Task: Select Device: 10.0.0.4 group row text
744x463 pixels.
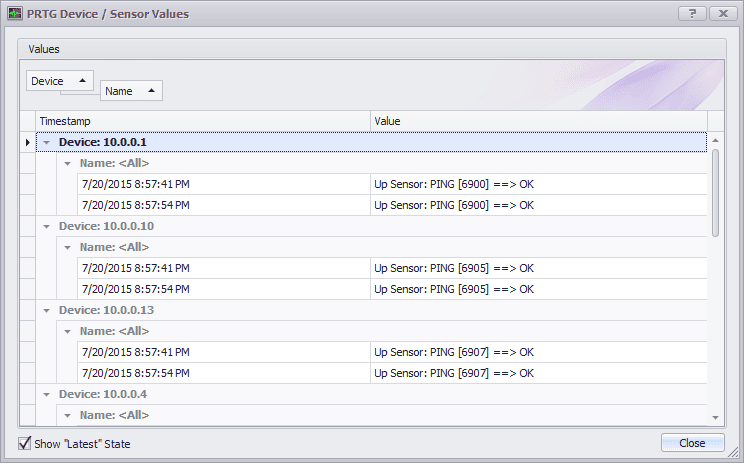Action: [x=102, y=394]
